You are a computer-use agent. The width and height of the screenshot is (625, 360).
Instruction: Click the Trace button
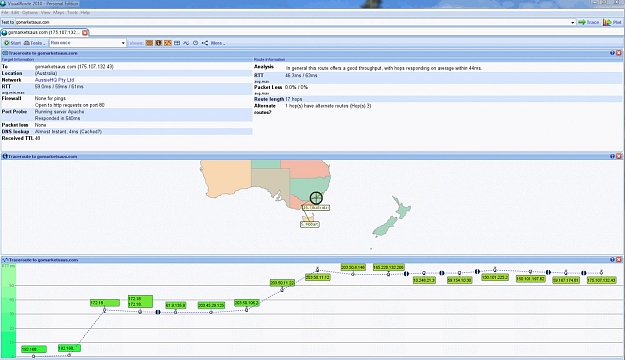click(x=589, y=22)
